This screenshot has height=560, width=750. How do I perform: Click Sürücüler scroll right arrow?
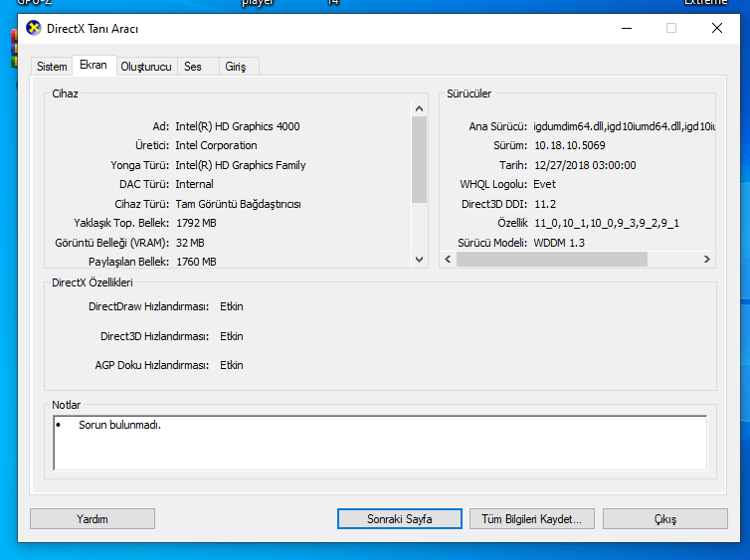[707, 260]
